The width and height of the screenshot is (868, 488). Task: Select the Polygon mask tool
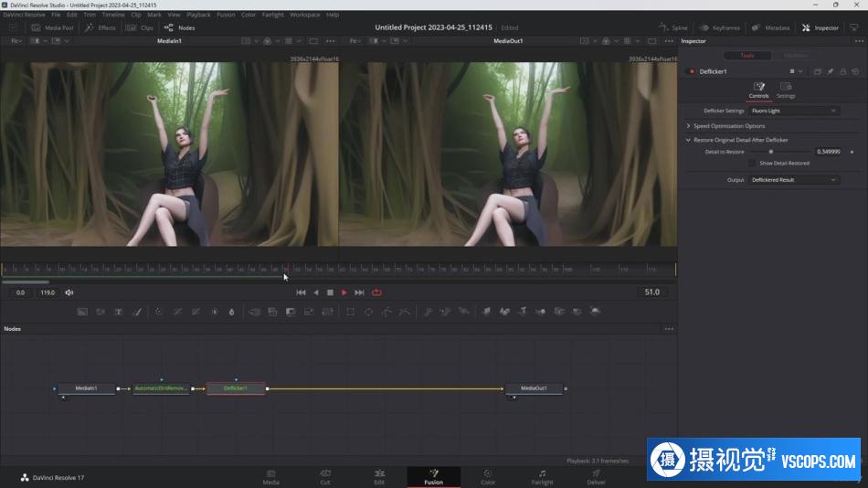pos(387,312)
